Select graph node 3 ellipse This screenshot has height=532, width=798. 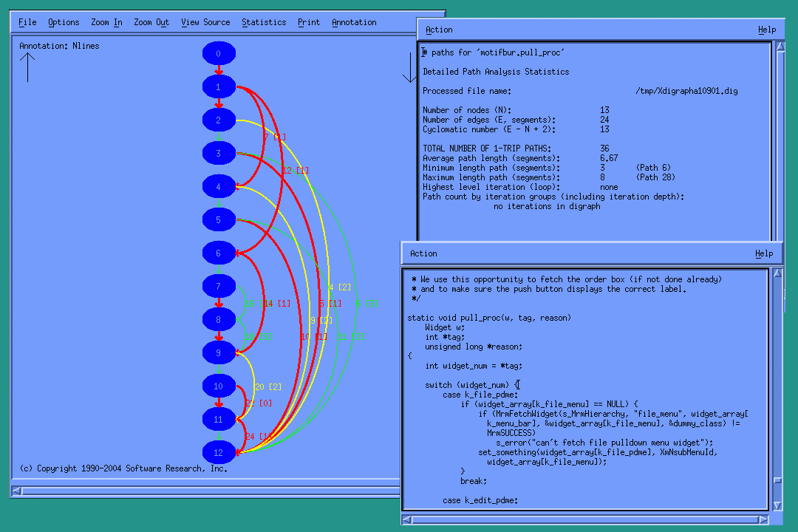coord(219,153)
